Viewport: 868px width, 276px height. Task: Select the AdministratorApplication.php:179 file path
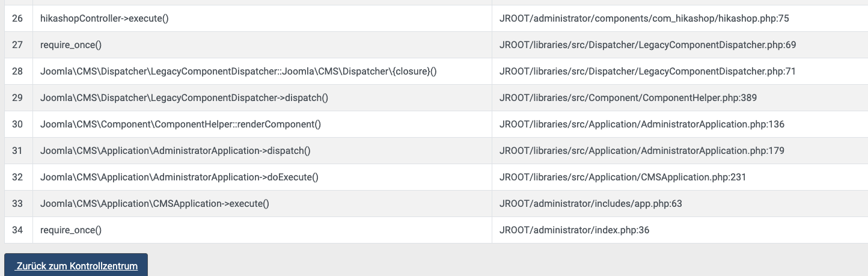tap(642, 151)
